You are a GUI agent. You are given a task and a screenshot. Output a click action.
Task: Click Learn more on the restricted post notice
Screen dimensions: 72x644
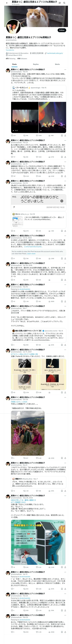31,254
